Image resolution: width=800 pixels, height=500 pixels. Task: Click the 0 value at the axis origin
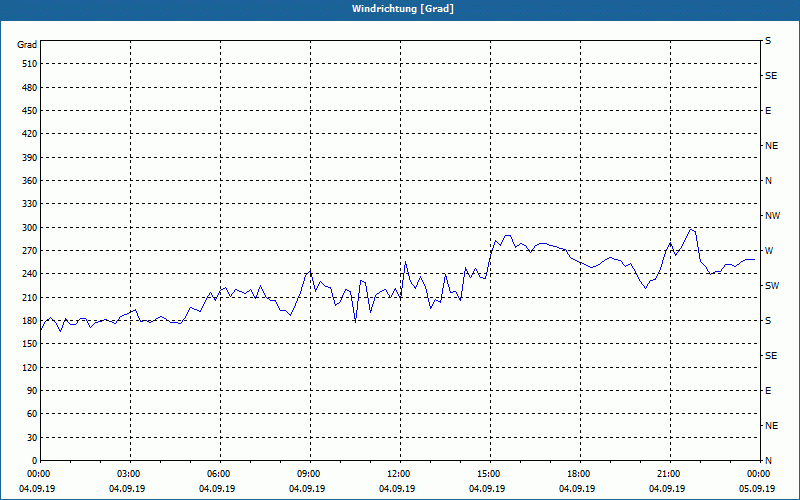(x=34, y=461)
